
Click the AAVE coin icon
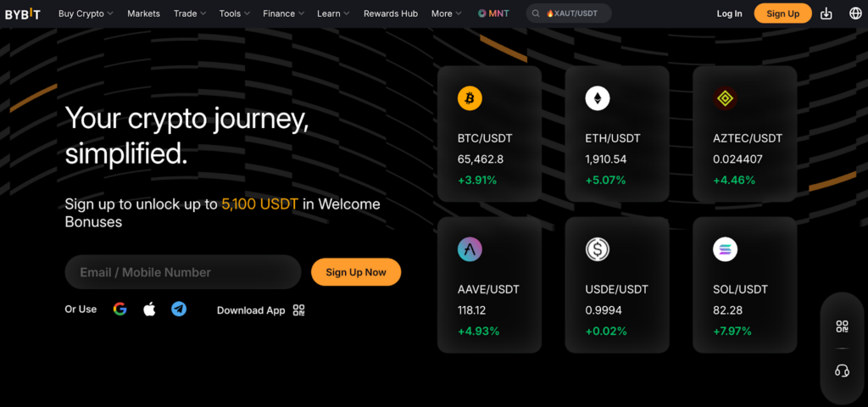tap(470, 249)
